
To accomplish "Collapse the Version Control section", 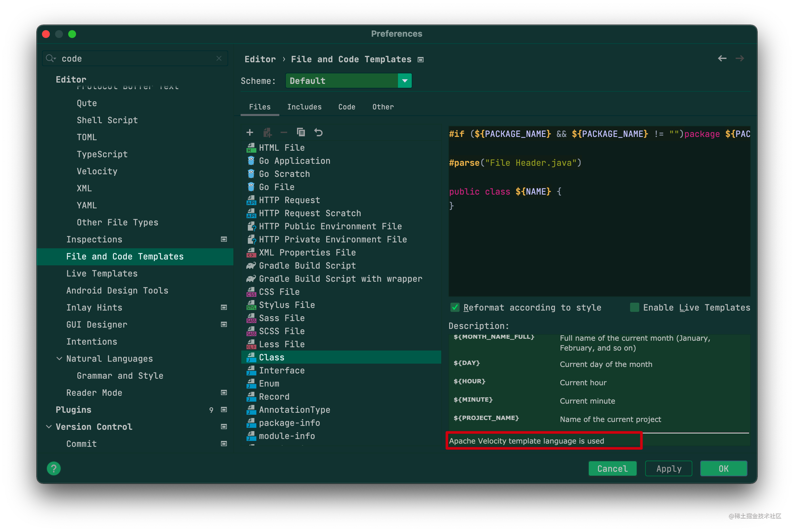I will (x=49, y=427).
